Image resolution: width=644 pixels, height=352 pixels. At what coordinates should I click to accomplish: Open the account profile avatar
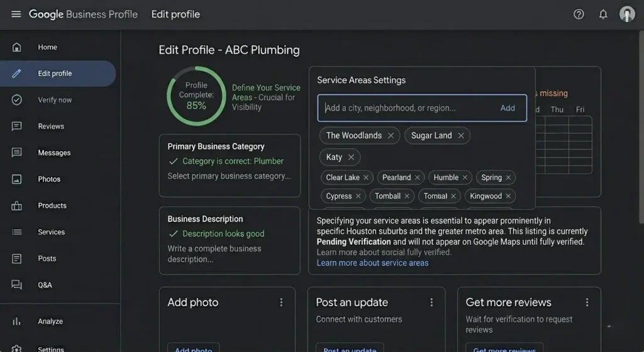(627, 14)
